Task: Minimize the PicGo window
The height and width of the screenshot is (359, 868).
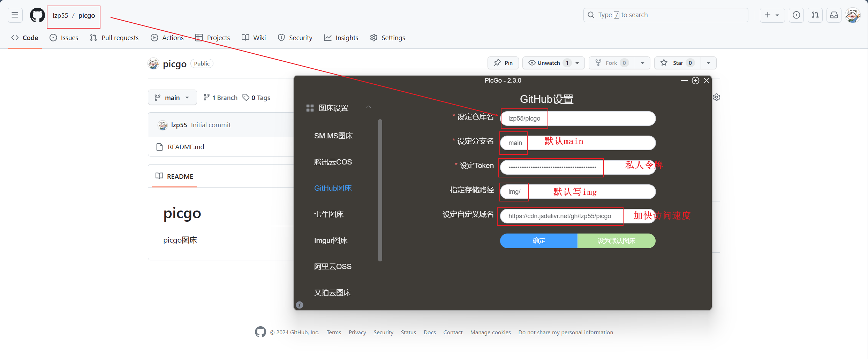Action: click(684, 81)
